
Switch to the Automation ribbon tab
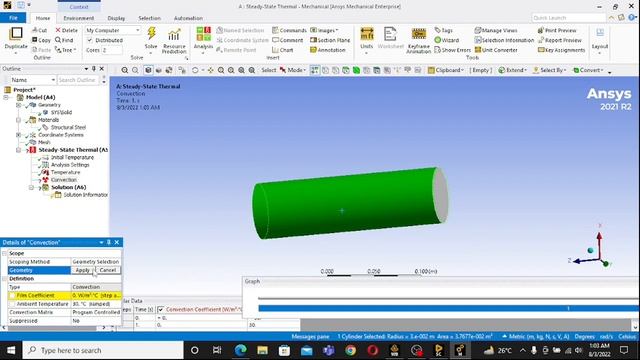[x=188, y=18]
